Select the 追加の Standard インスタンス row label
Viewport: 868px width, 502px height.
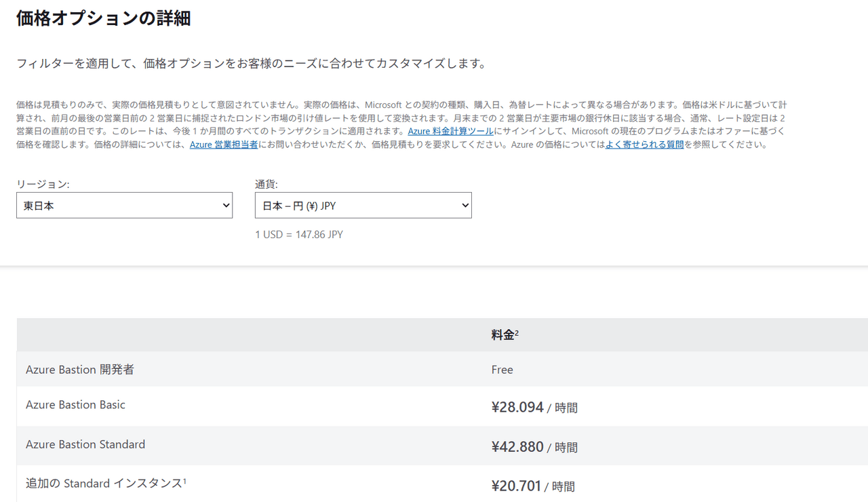106,484
